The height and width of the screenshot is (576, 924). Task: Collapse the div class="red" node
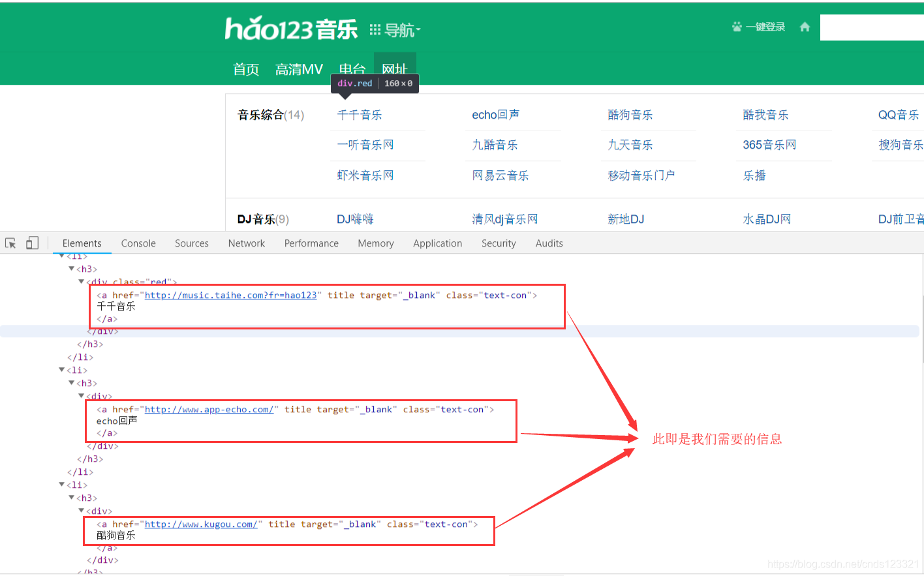click(82, 282)
